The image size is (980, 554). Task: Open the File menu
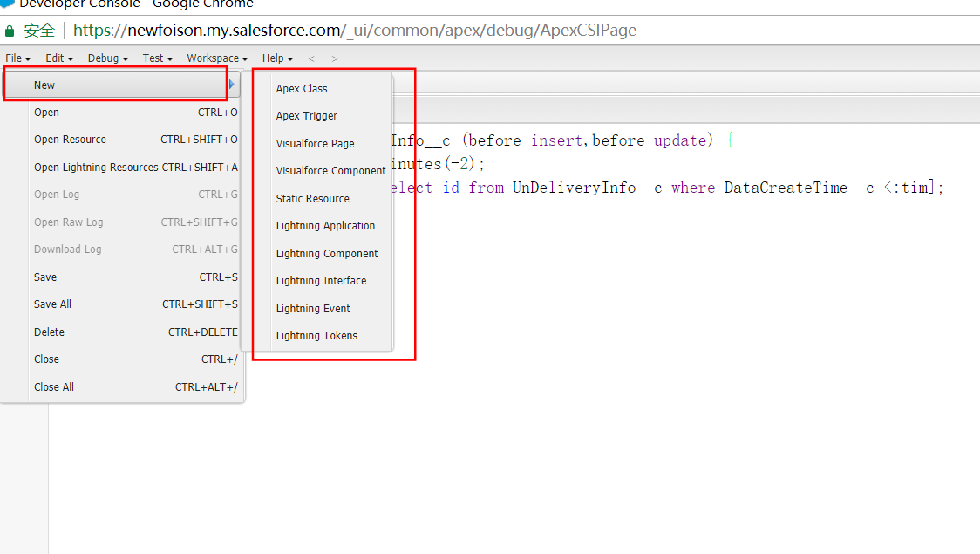coord(17,58)
